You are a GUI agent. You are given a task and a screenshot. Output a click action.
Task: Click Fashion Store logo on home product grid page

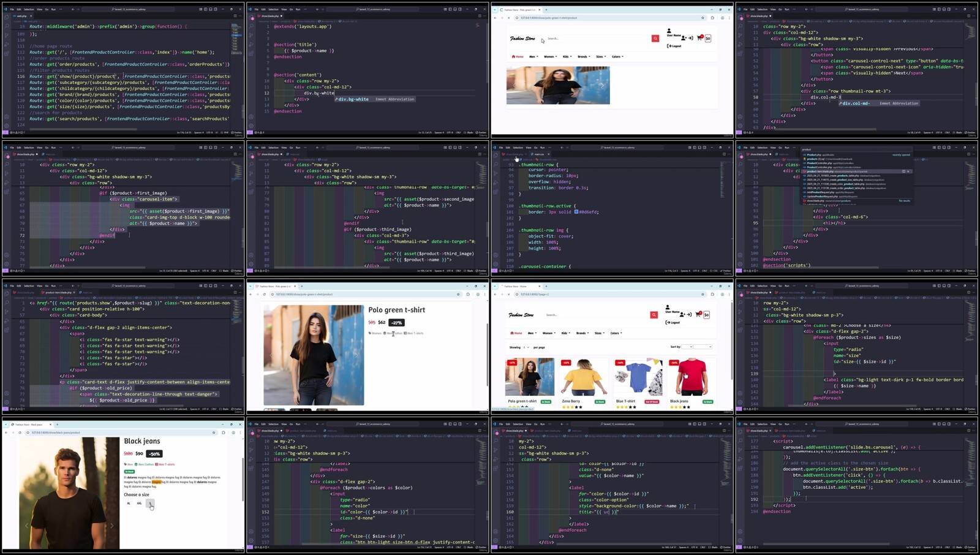pyautogui.click(x=521, y=315)
